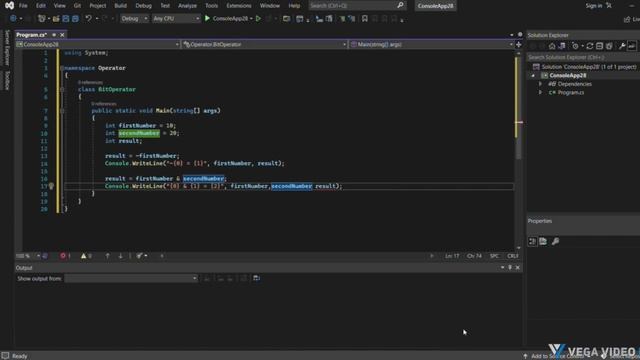
Task: Open the Any CPU platform dropdown
Action: coord(176,18)
